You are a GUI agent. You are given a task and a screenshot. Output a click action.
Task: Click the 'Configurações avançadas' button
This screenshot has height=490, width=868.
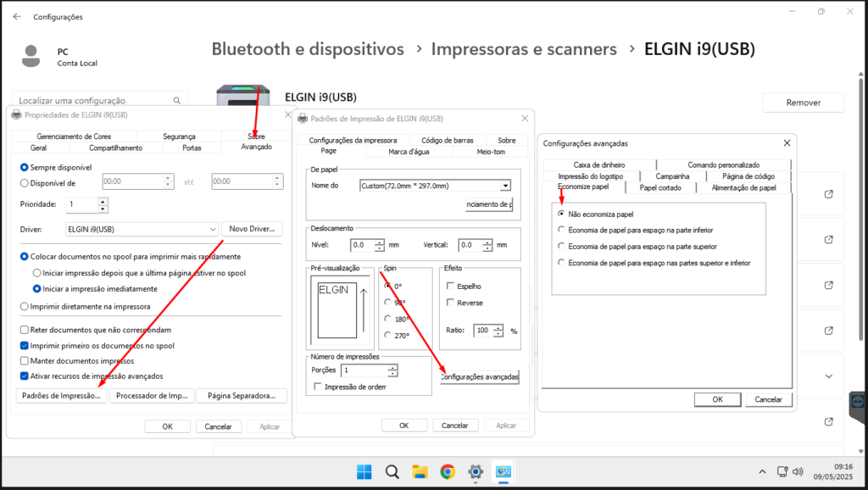coord(480,376)
